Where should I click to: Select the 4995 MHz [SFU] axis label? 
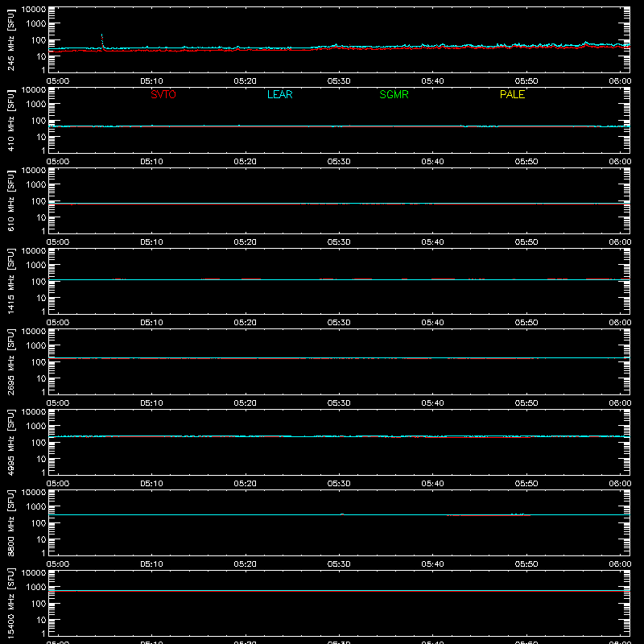pos(11,442)
